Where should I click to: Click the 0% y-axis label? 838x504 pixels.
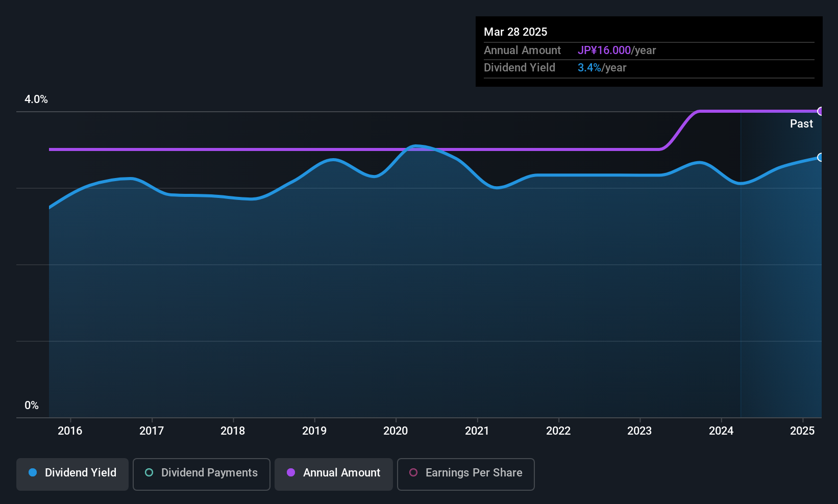(x=32, y=406)
